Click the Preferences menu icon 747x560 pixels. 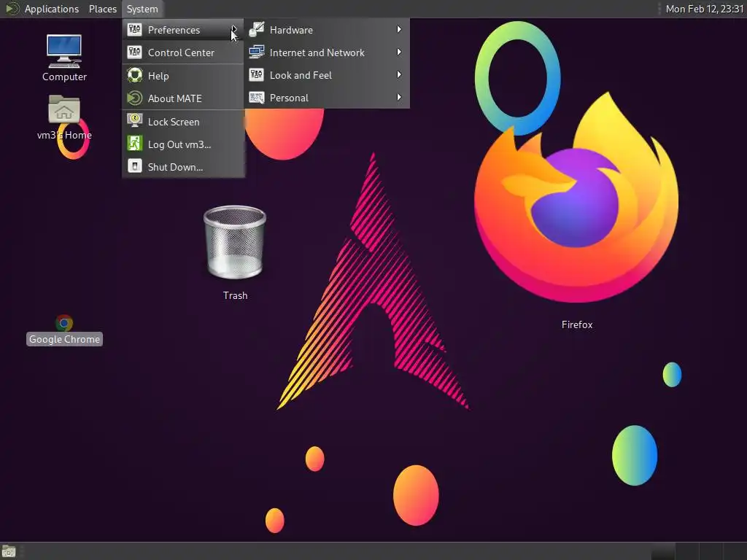[134, 29]
